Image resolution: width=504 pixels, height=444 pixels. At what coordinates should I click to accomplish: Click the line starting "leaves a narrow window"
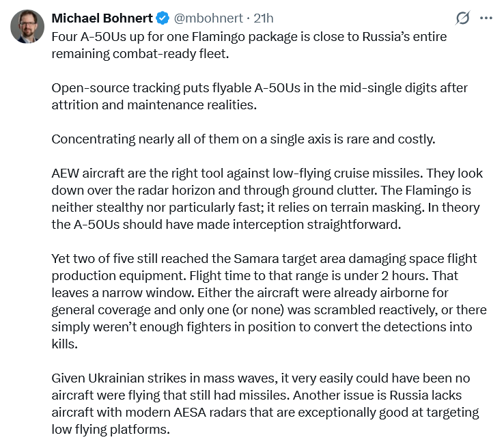[x=250, y=292]
